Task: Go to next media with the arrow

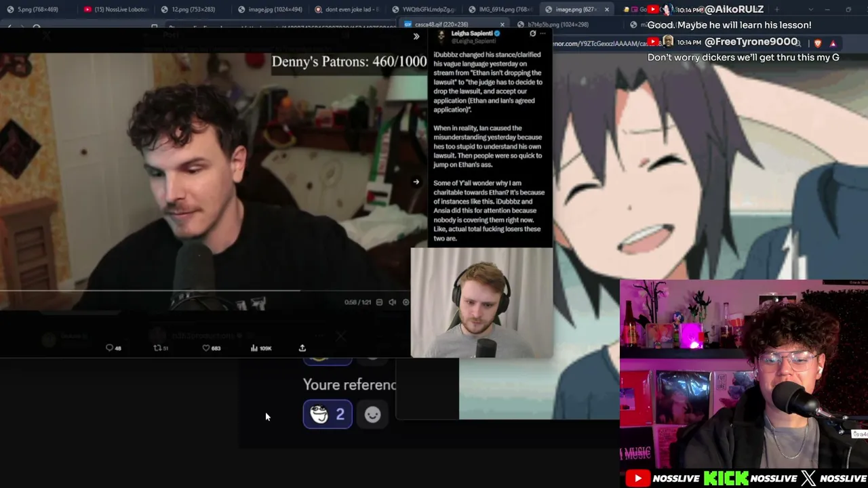Action: point(416,182)
